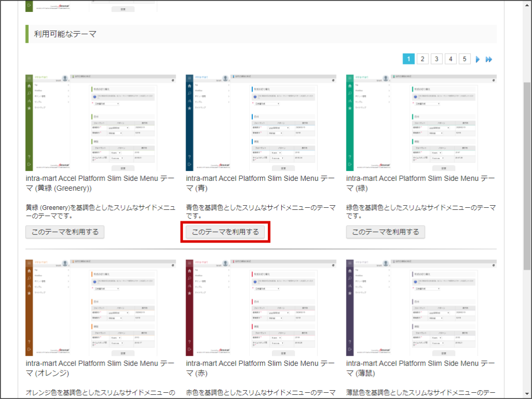The height and width of the screenshot is (399, 532).
Task: Click description 緑色を基調色とした text
Action: click(421, 211)
